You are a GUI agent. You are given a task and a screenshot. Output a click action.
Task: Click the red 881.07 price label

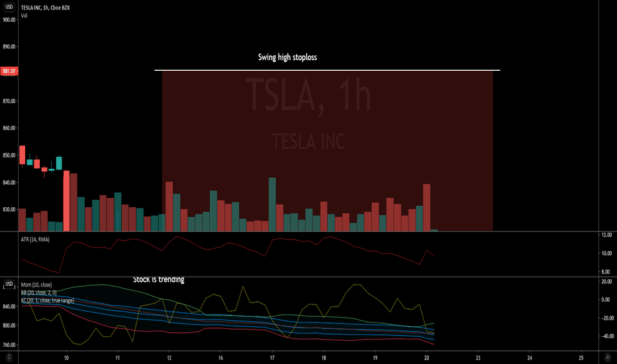(x=9, y=71)
